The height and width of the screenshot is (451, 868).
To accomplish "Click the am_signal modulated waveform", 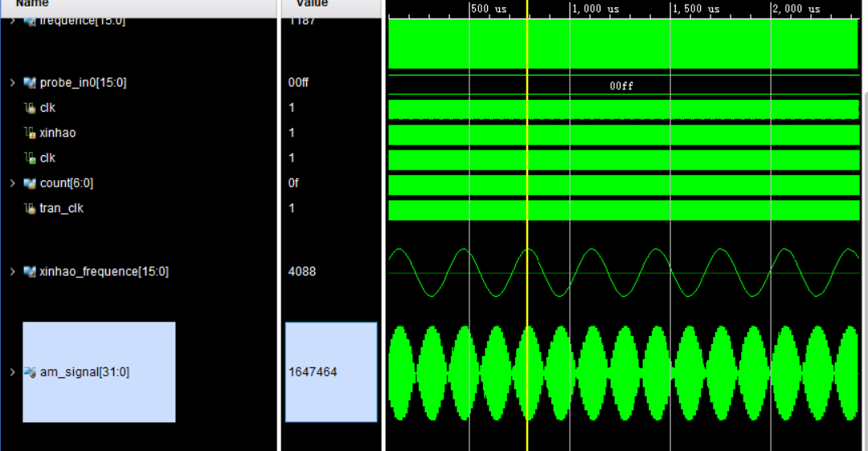I will 624,372.
